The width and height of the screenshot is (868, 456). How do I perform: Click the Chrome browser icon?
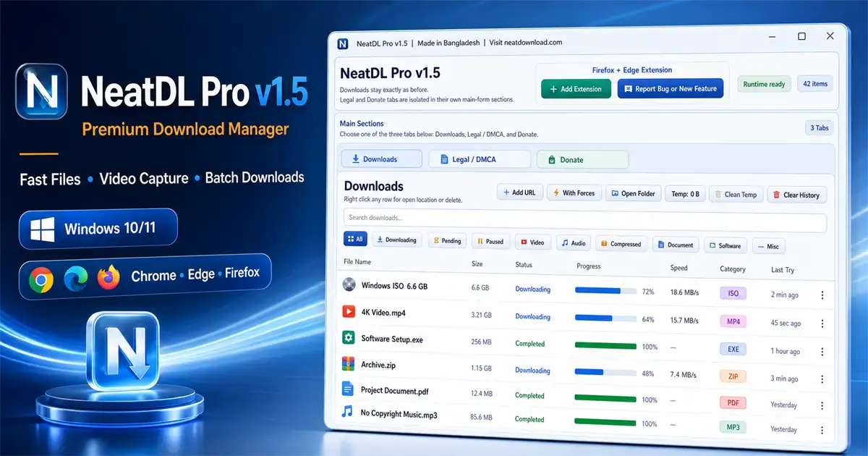[41, 279]
